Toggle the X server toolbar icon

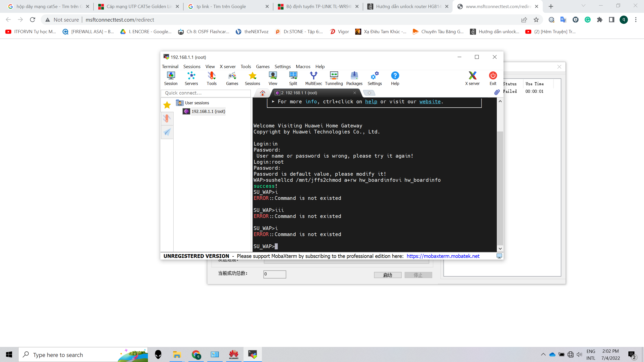(x=472, y=78)
